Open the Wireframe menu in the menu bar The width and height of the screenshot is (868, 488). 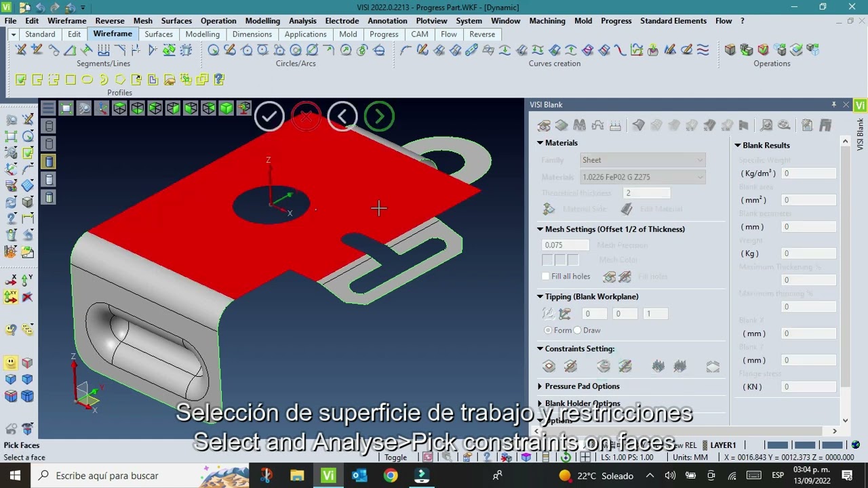(x=66, y=21)
